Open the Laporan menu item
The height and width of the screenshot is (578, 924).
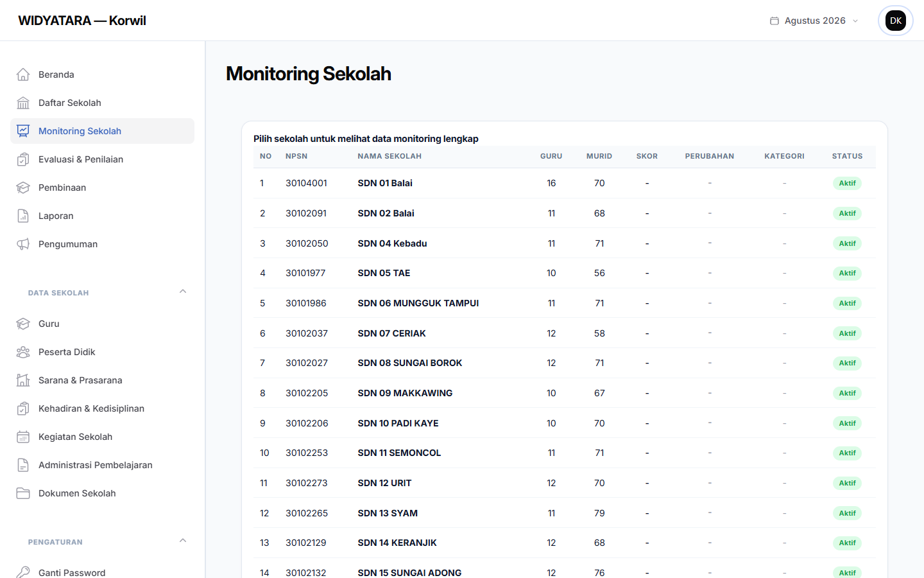[x=102, y=216]
